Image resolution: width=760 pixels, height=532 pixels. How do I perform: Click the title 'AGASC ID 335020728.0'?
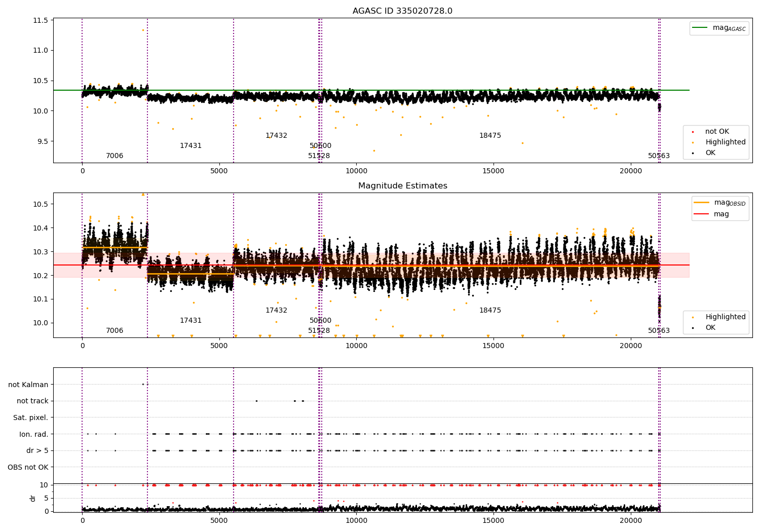coord(402,11)
